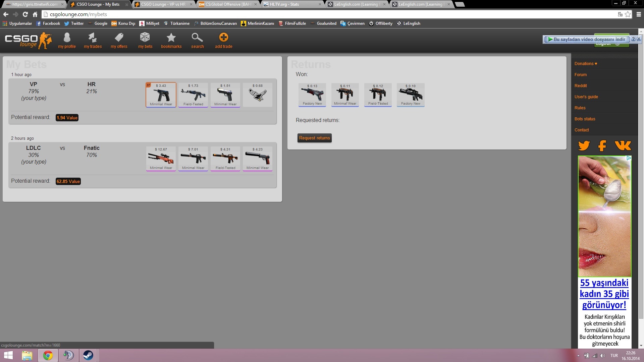Select the $3.43 Minimal Wear bet item

pyautogui.click(x=161, y=95)
